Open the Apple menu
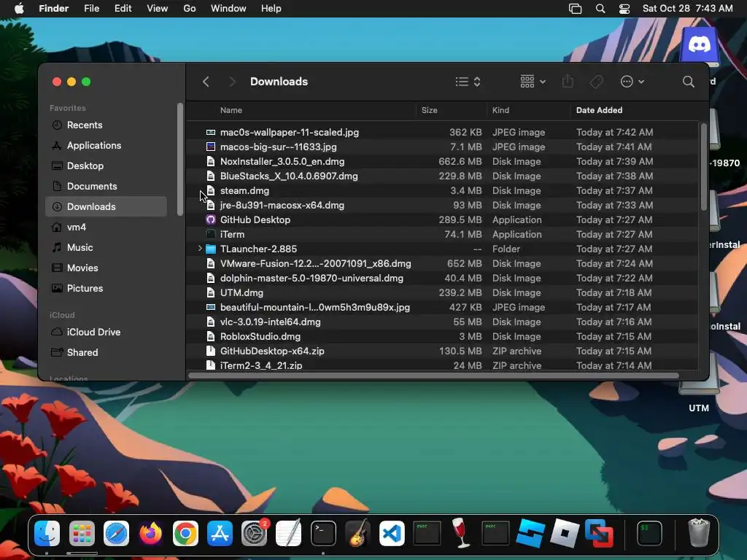The height and width of the screenshot is (560, 747). [19, 9]
